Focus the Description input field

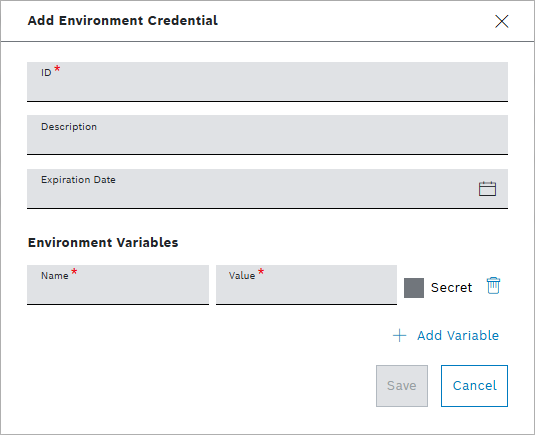[x=268, y=135]
